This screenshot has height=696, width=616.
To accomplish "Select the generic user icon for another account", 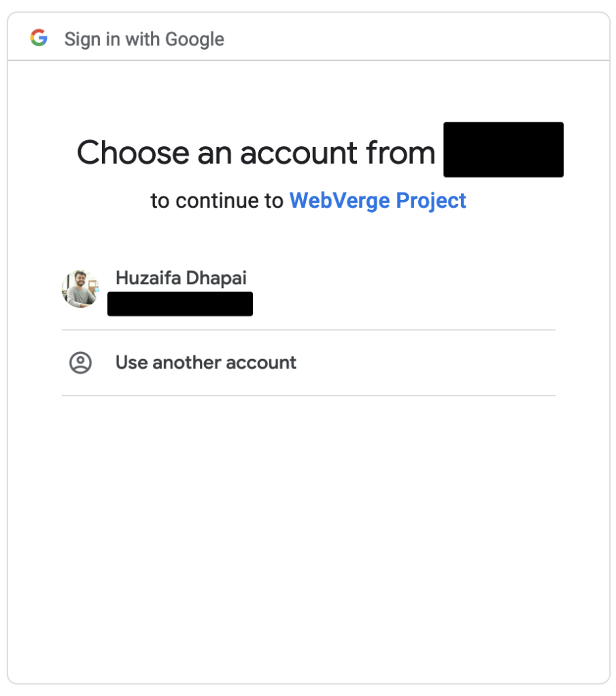I will (x=80, y=363).
